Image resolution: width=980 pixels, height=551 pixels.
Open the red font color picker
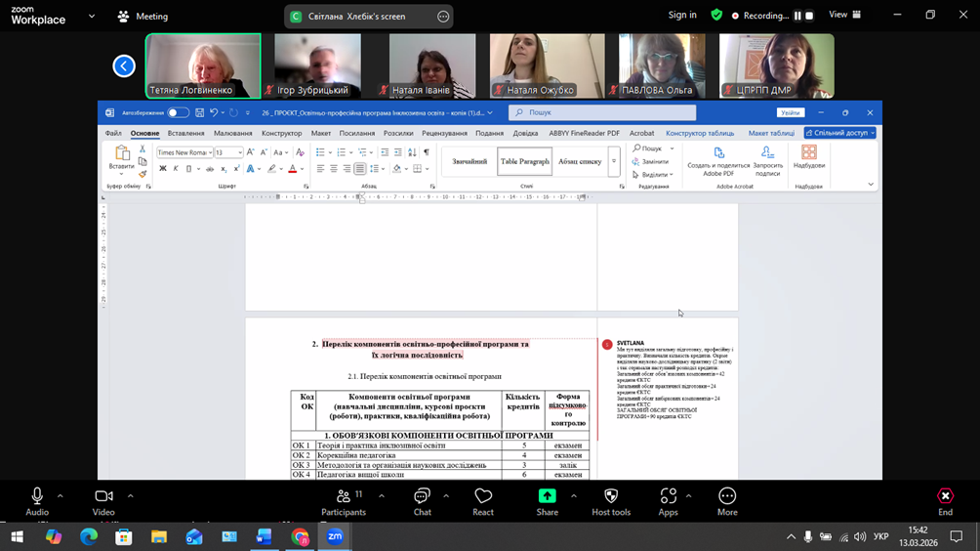[x=292, y=169]
